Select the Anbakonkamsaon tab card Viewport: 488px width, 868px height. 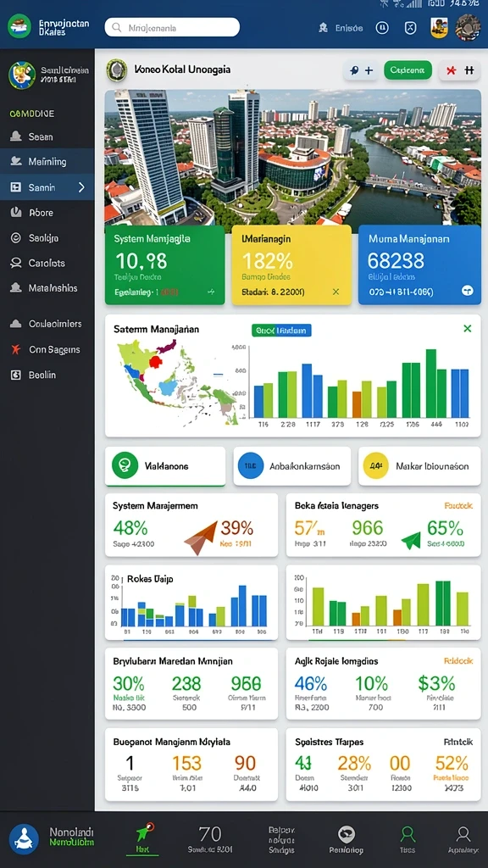tap(291, 466)
